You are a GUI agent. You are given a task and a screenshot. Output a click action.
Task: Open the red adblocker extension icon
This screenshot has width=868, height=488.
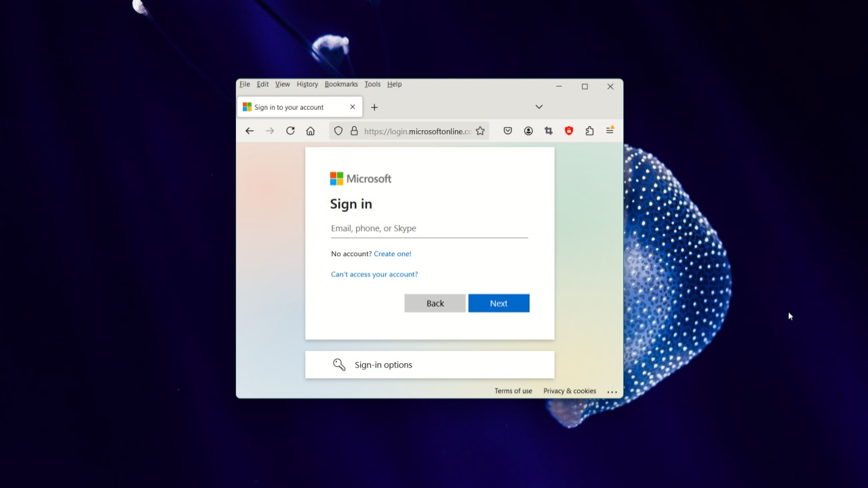click(x=569, y=130)
